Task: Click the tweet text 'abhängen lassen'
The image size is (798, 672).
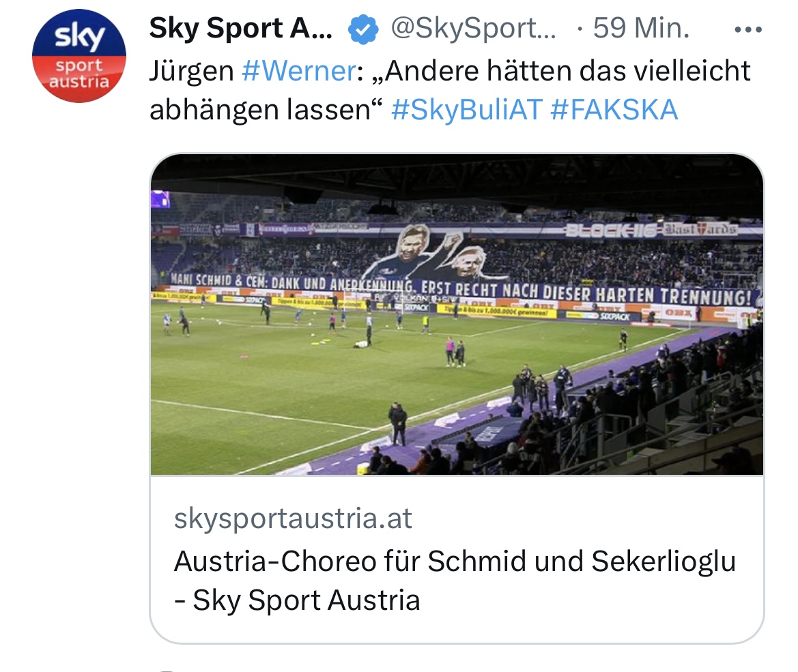Action: point(259,109)
